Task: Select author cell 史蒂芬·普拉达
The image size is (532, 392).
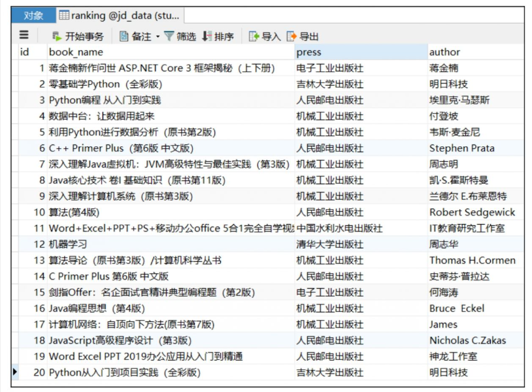Action: click(x=476, y=276)
